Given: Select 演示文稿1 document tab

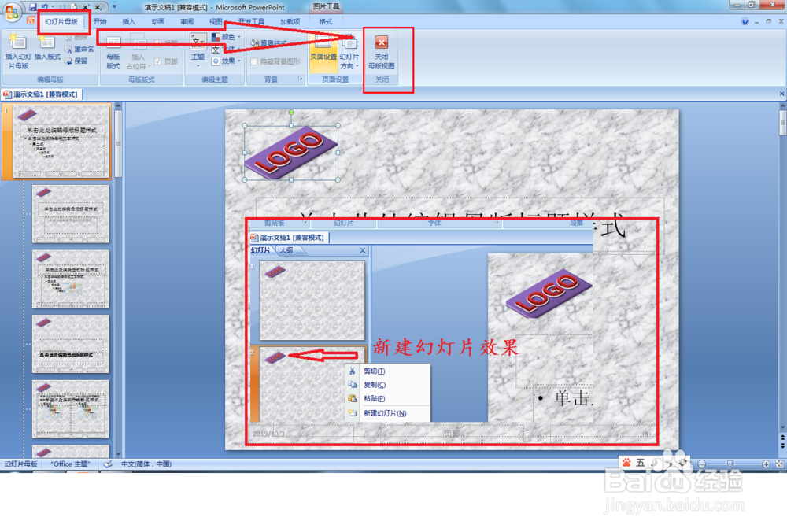Looking at the screenshot, I should pyautogui.click(x=41, y=94).
